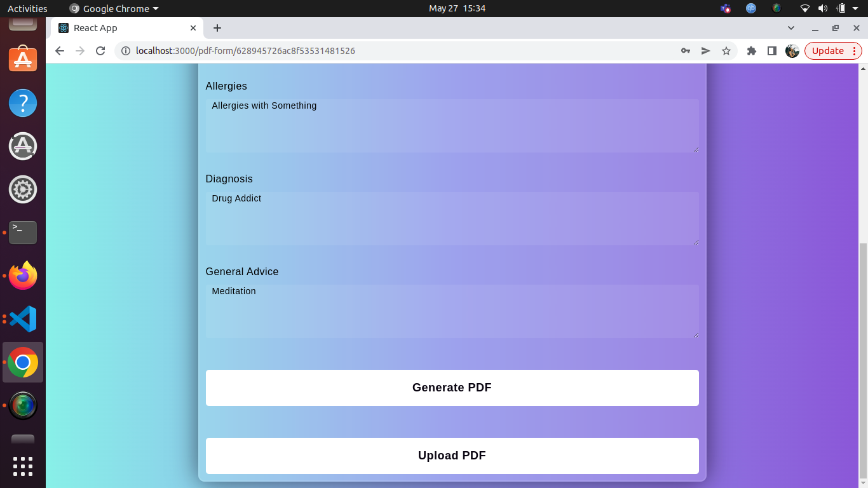Open the camera lens app in dock
Viewport: 868px width, 488px height.
click(23, 405)
